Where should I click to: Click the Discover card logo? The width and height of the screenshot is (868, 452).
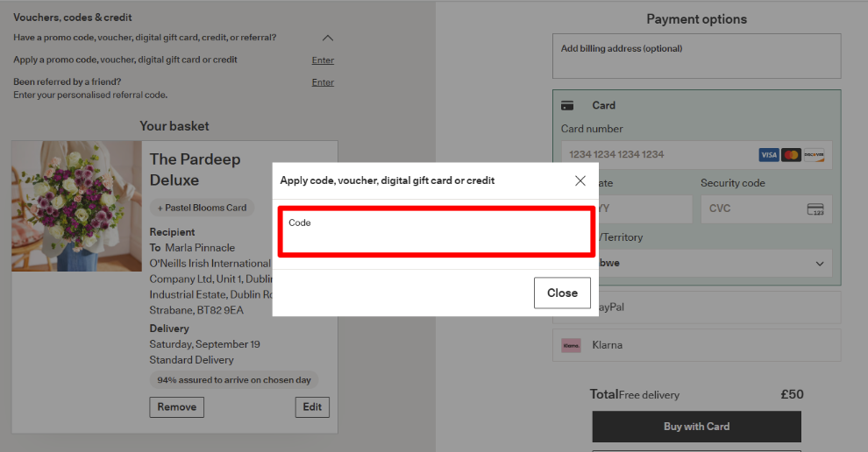[814, 155]
